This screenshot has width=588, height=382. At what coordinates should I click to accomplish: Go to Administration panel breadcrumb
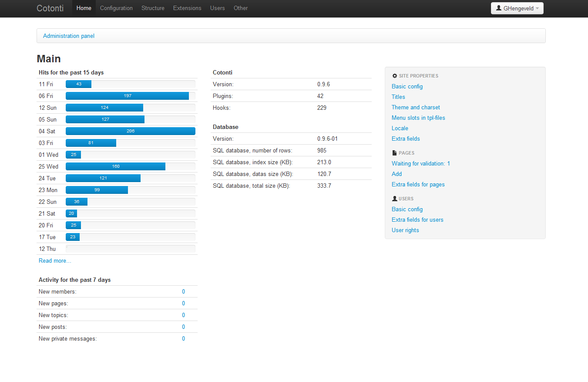point(69,36)
